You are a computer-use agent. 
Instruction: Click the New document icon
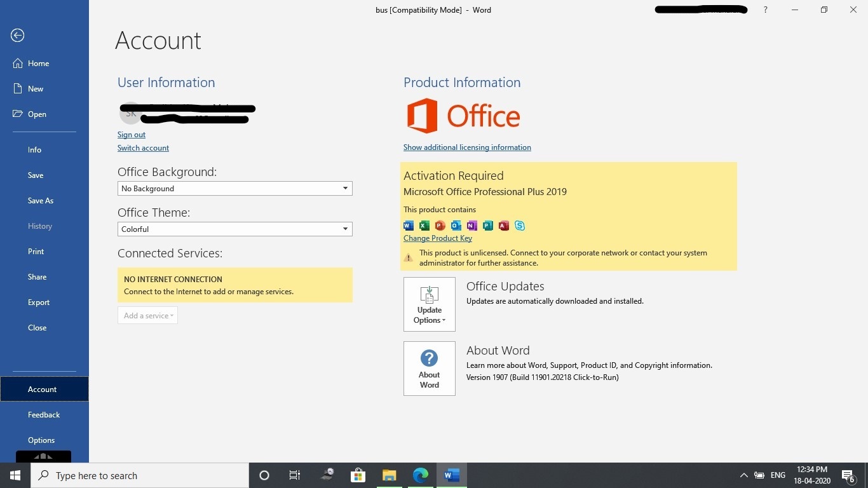click(x=18, y=89)
